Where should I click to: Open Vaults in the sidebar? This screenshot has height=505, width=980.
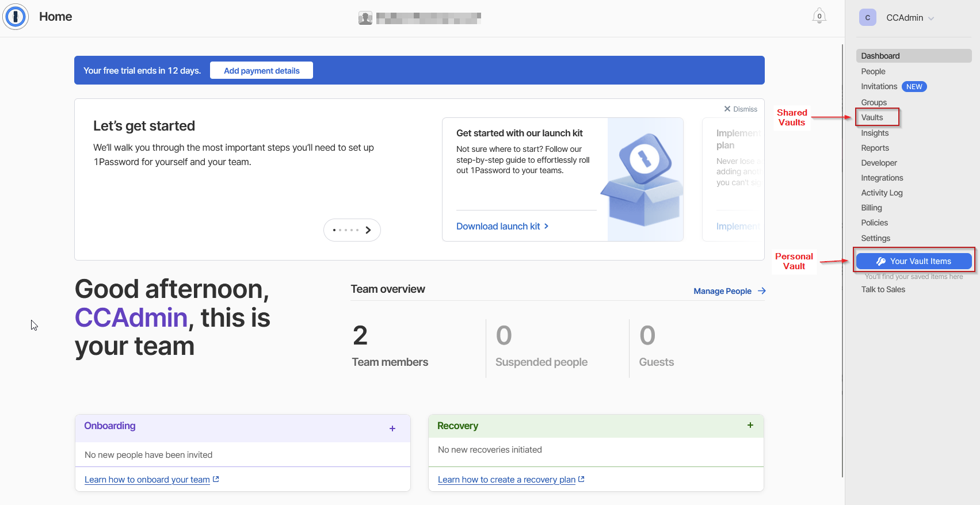coord(872,117)
